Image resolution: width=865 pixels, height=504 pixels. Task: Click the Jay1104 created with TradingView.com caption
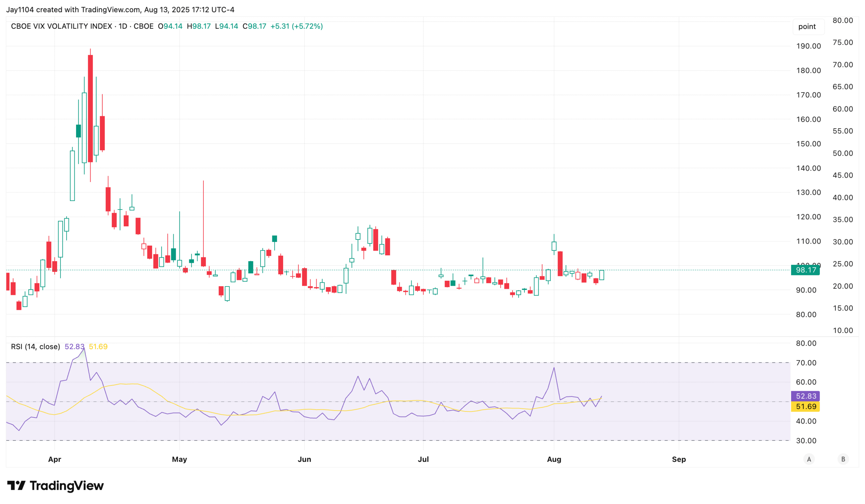120,9
